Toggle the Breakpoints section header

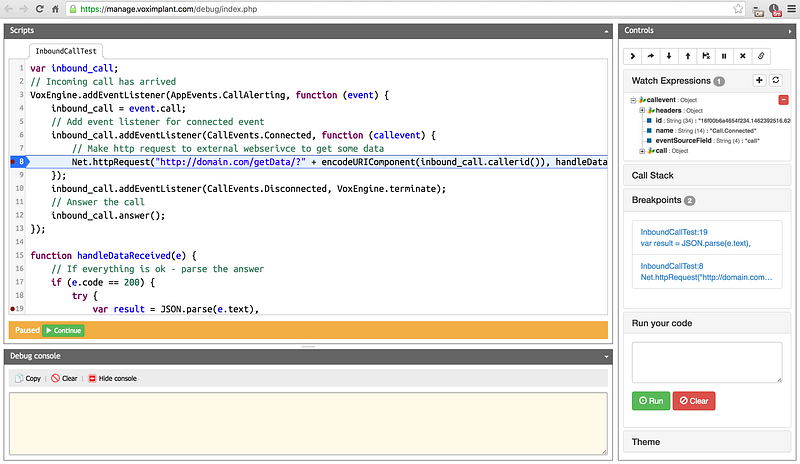(x=707, y=200)
